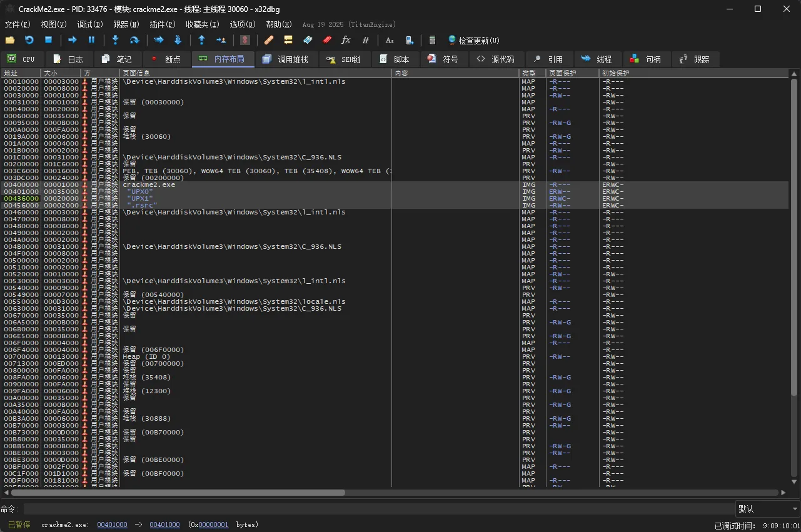Screen dimensions: 801x532
Task: Click 检查更新(U) check for updates
Action: tap(473, 40)
